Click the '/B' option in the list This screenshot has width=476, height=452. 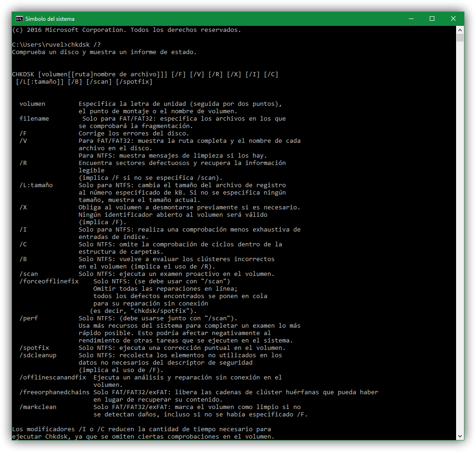(23, 259)
